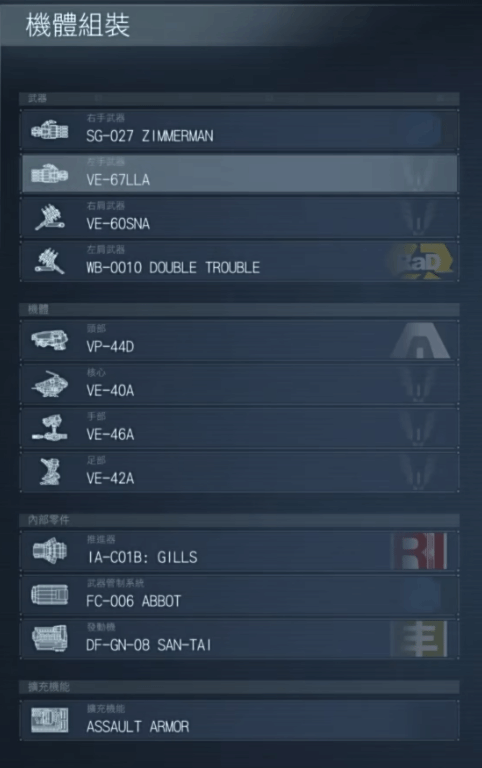
Task: Click the left-hand weapon icon beside VE-67LLA
Action: click(x=49, y=174)
